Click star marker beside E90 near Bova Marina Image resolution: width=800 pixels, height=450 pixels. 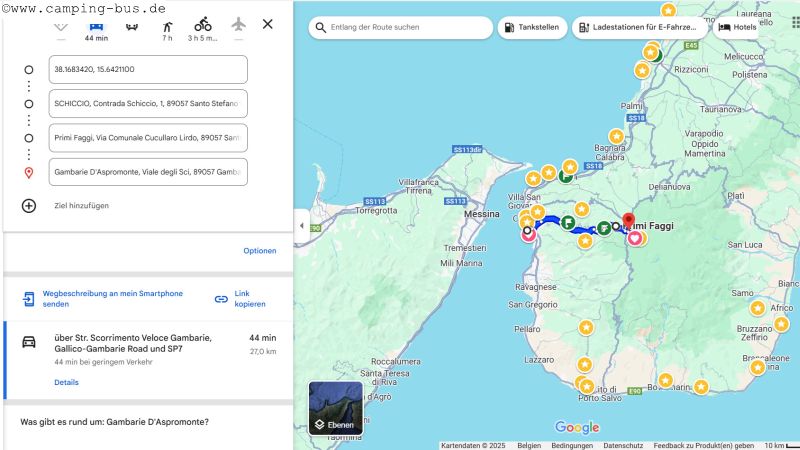(x=665, y=380)
